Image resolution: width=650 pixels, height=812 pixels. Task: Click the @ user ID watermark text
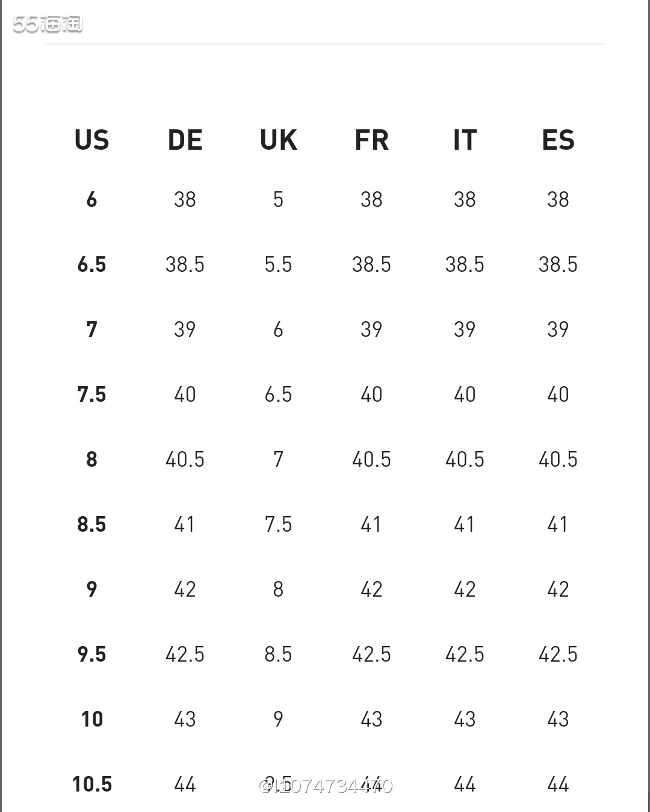pyautogui.click(x=326, y=786)
